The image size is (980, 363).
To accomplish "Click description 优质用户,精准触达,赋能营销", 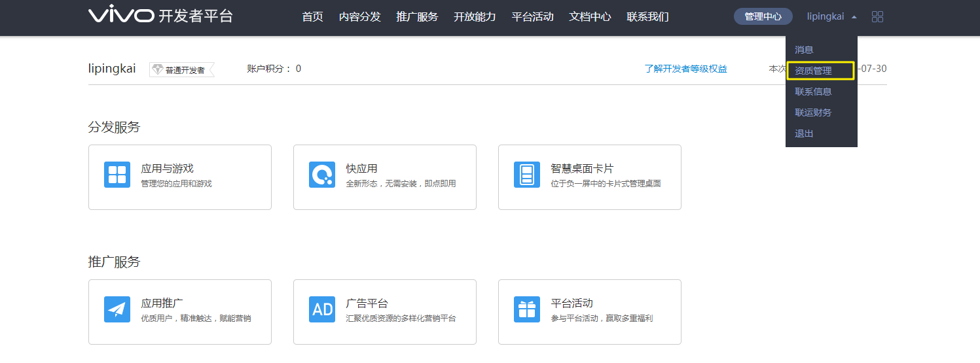I will click(x=196, y=319).
